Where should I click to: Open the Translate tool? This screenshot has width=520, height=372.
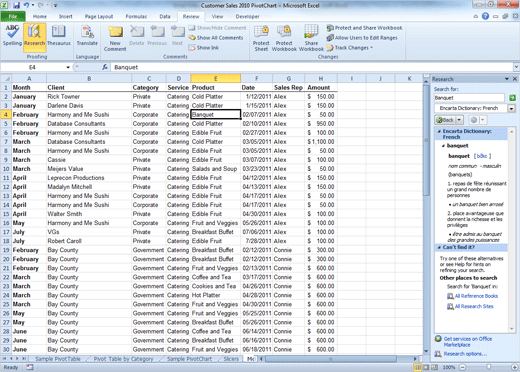click(x=87, y=36)
